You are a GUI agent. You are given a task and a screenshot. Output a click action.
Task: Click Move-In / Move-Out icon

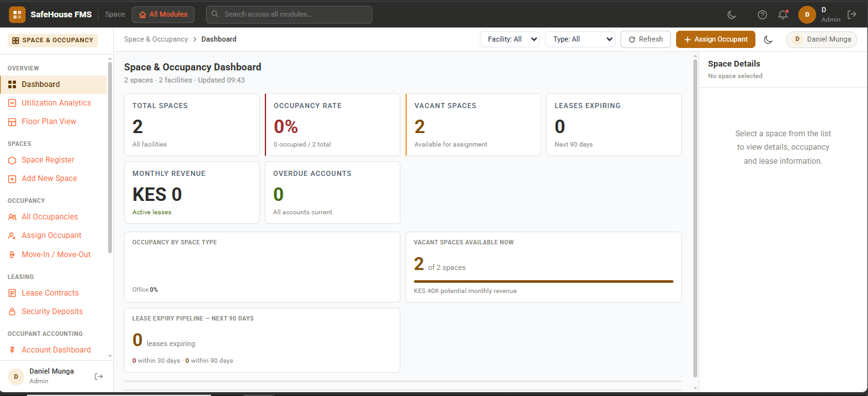point(12,255)
